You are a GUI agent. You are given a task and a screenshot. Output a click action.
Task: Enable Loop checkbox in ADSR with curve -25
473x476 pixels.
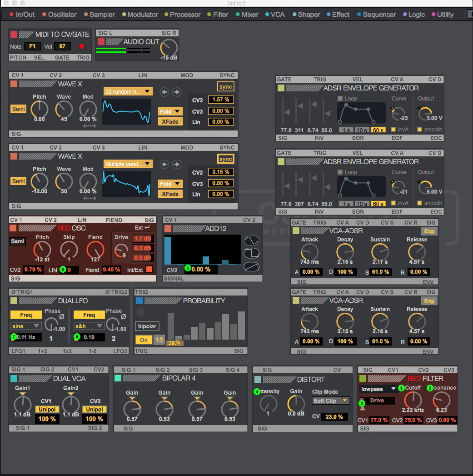[340, 99]
